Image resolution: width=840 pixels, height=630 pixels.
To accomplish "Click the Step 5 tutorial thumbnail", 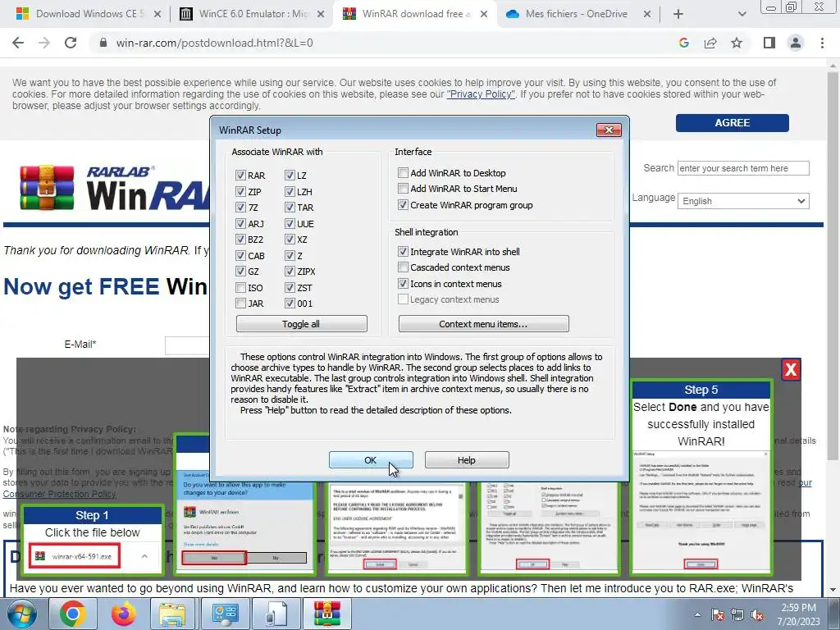I will (701, 477).
